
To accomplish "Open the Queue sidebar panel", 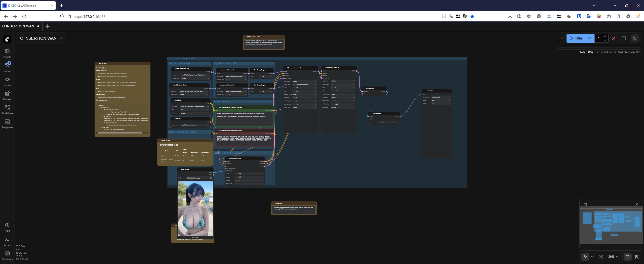I will click(7, 67).
